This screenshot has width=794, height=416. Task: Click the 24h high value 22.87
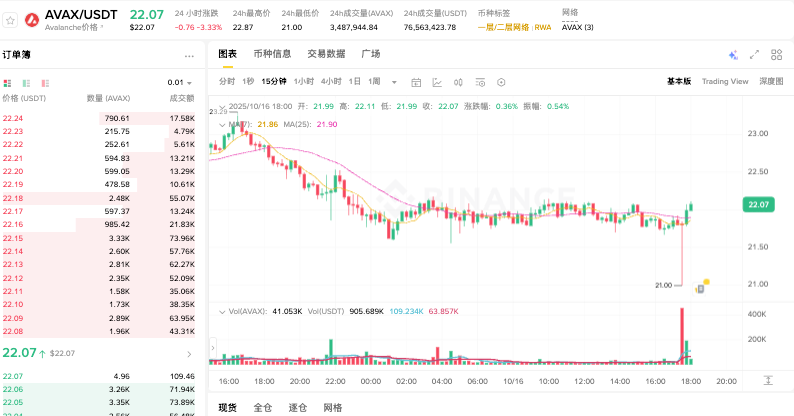point(243,27)
